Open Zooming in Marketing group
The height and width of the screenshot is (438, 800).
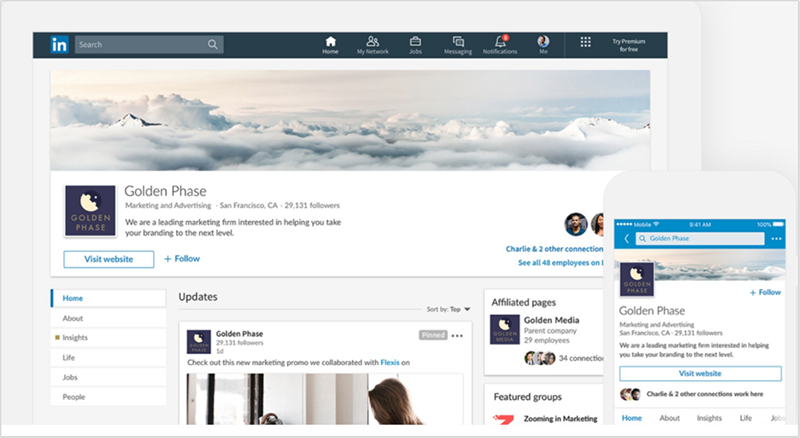click(560, 419)
